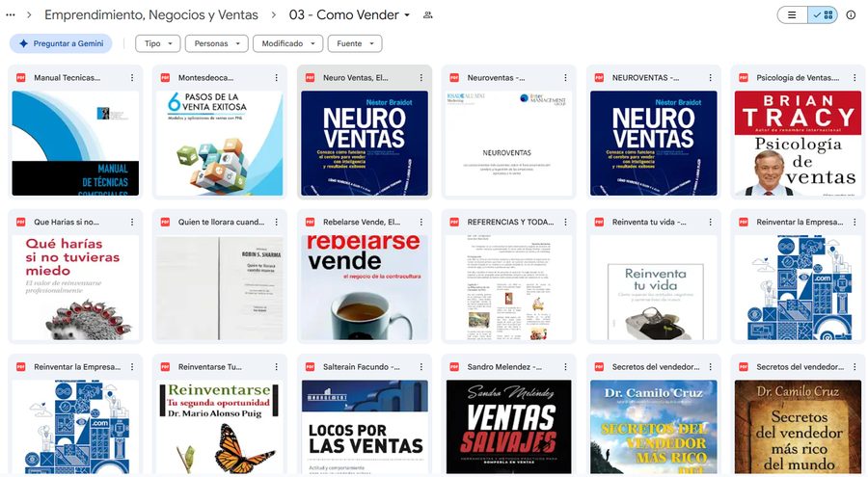Click PDF icon of Manual Tecnicas file

tap(21, 78)
